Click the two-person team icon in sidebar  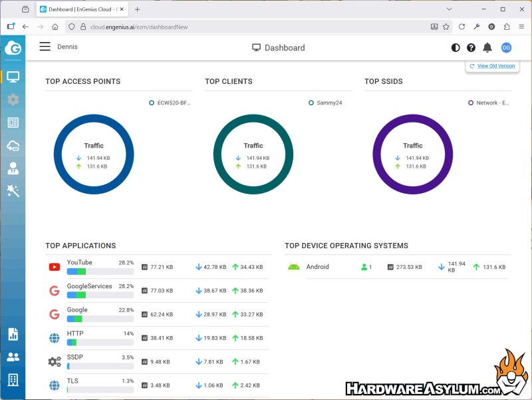click(x=13, y=357)
